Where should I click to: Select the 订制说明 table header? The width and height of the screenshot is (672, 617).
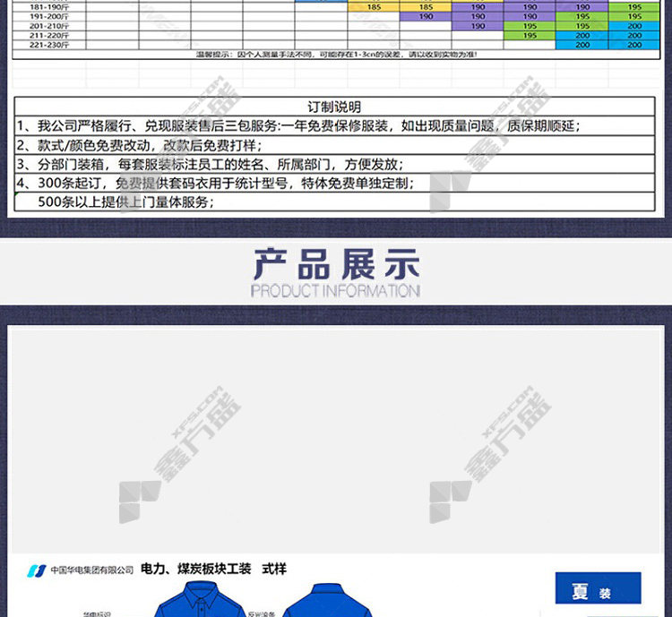click(334, 107)
